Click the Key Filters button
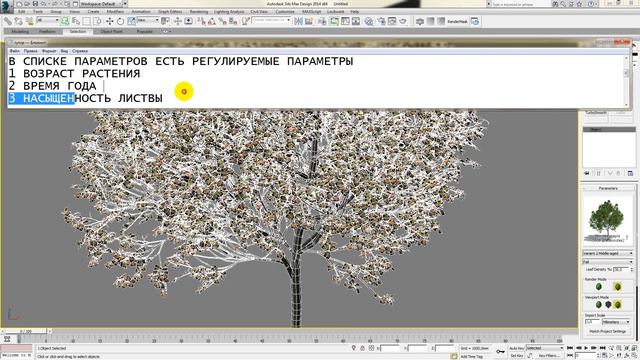The height and width of the screenshot is (360, 640). [549, 356]
